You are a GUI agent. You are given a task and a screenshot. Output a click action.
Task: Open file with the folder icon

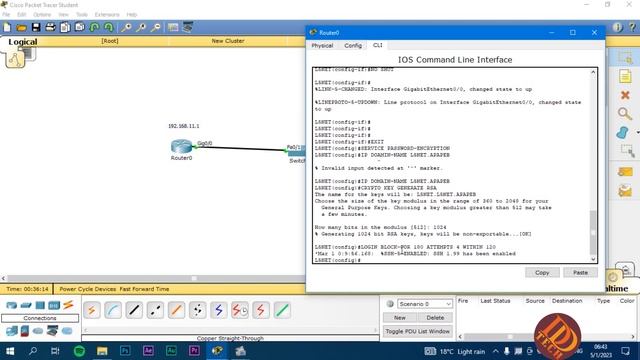coord(21,27)
